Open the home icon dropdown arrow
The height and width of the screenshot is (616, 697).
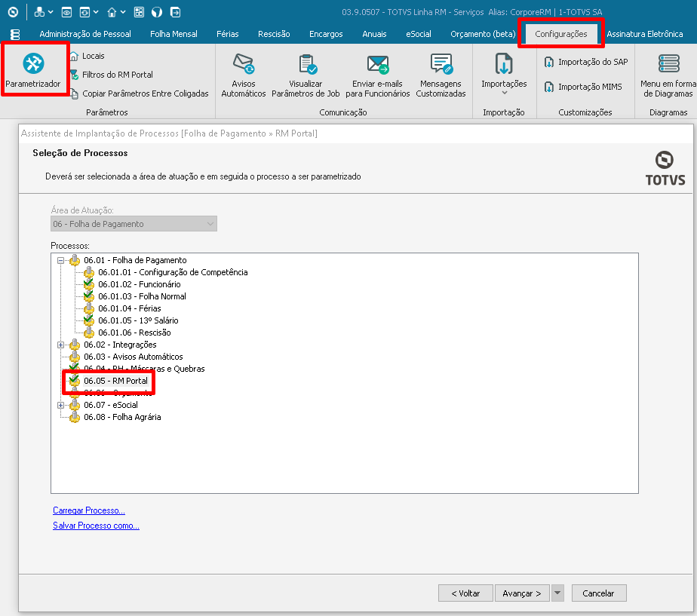(123, 12)
